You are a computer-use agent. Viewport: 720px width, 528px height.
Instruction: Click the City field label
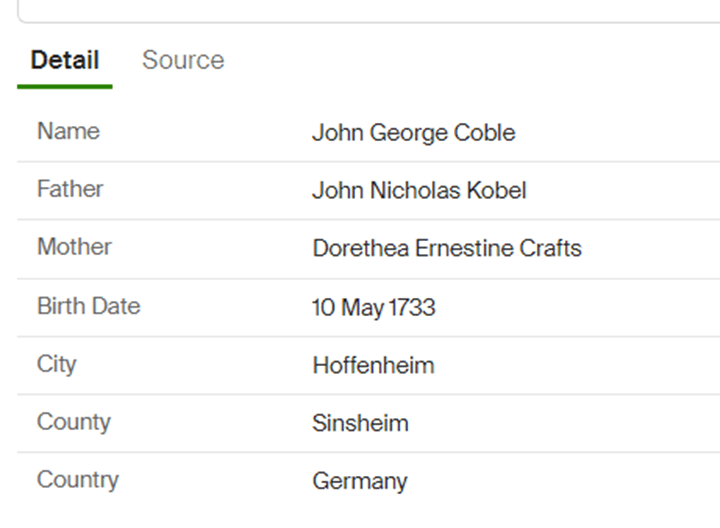pos(56,364)
